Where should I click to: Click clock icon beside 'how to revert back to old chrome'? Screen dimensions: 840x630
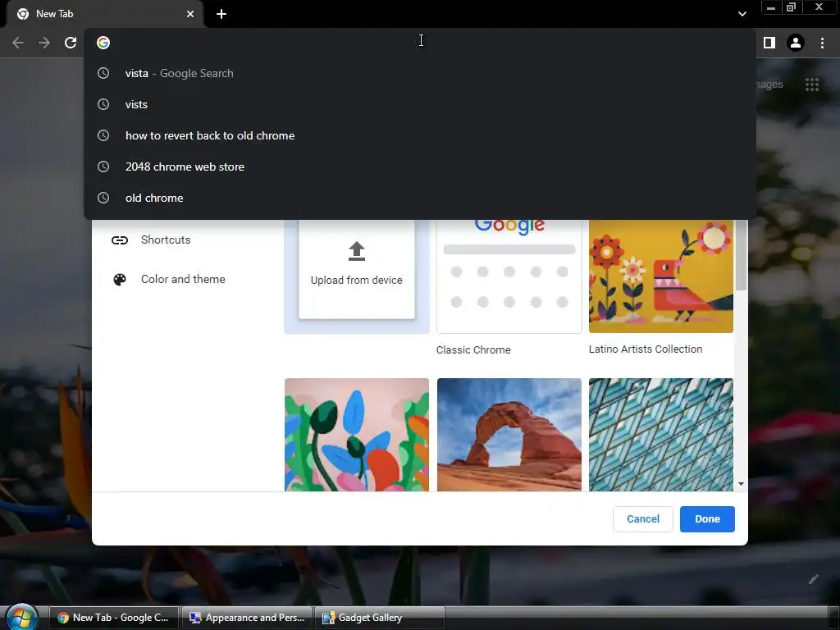(x=103, y=135)
